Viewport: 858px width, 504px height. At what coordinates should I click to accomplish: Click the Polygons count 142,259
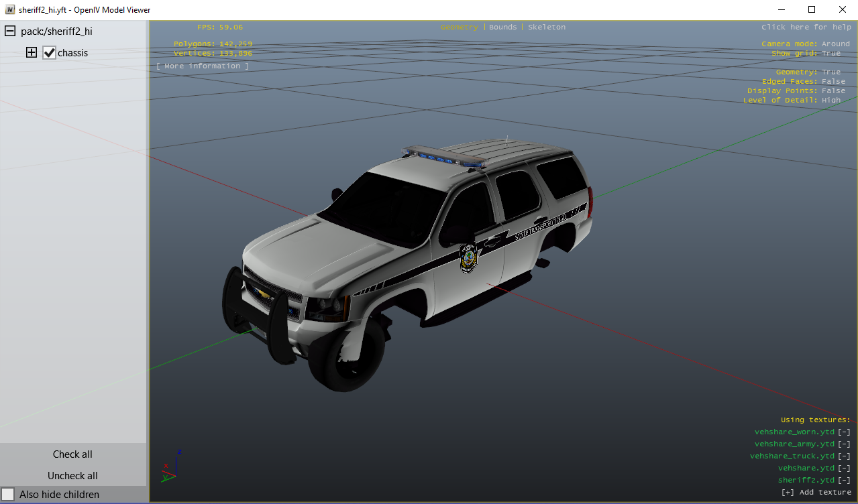coord(213,44)
